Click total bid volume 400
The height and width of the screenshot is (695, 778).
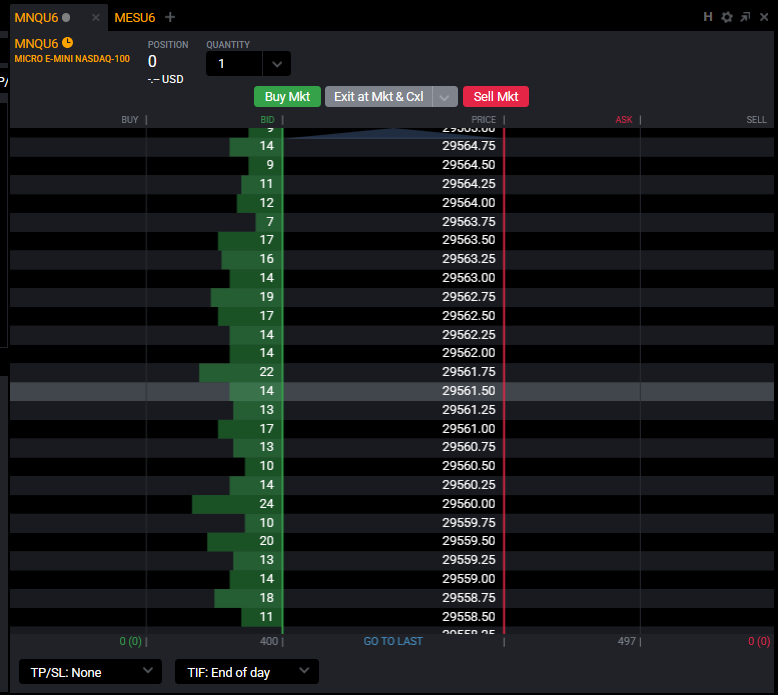(x=269, y=641)
